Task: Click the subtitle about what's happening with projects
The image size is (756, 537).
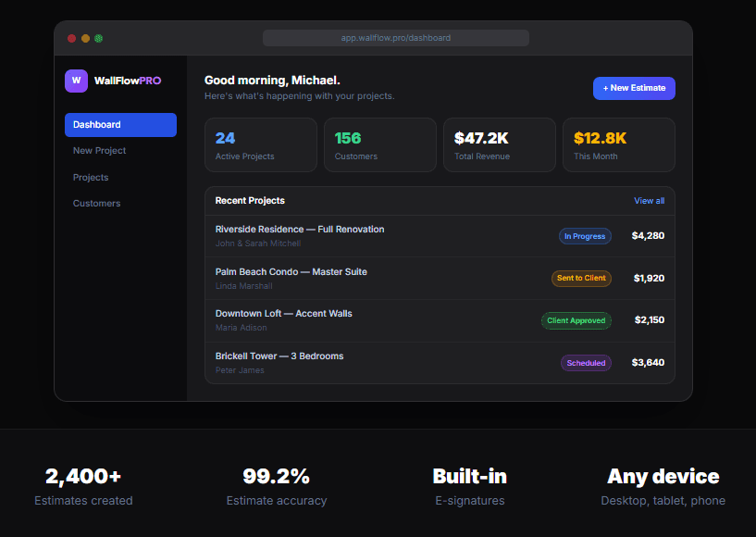Action: [x=300, y=96]
